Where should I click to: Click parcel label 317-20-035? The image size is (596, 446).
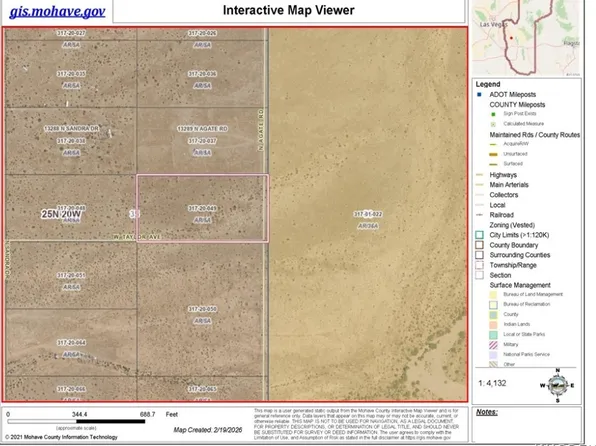71,74
